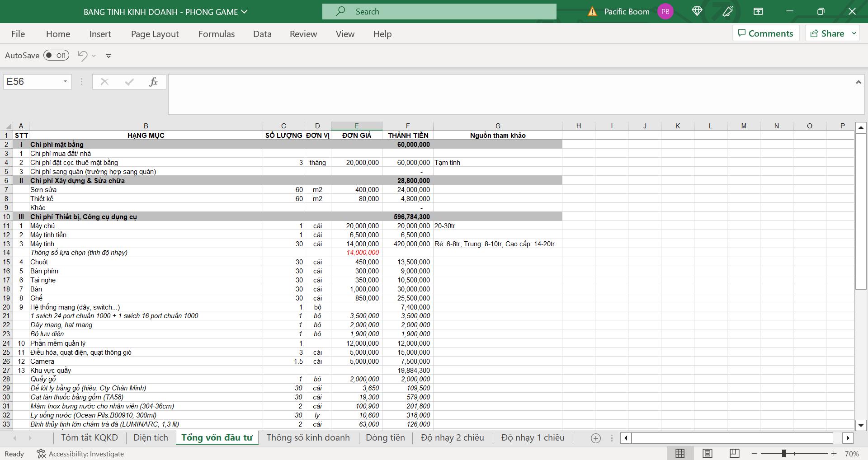Open the Dòng tiền sheet tab
Screen dimensions: 868x460
[x=385, y=437]
